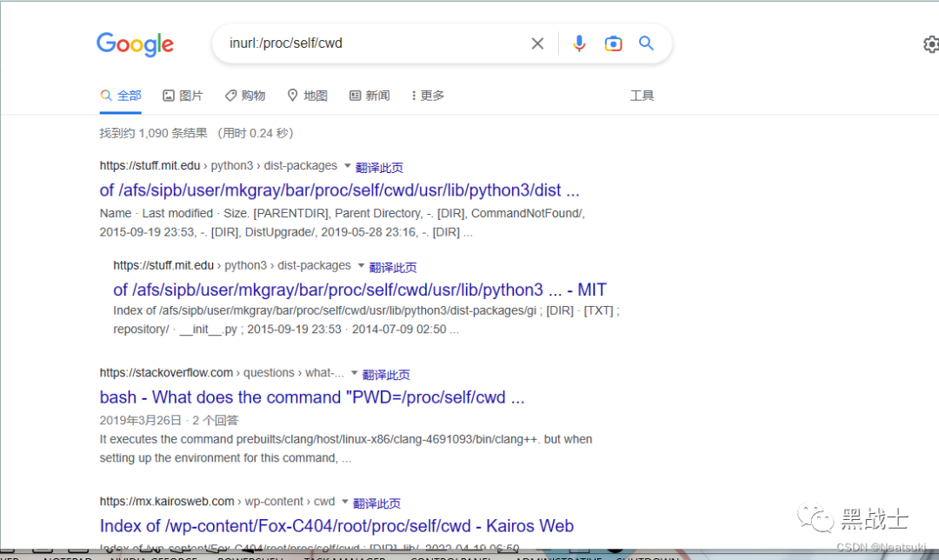Switch to the 地图 tab
The height and width of the screenshot is (560, 939).
click(307, 96)
